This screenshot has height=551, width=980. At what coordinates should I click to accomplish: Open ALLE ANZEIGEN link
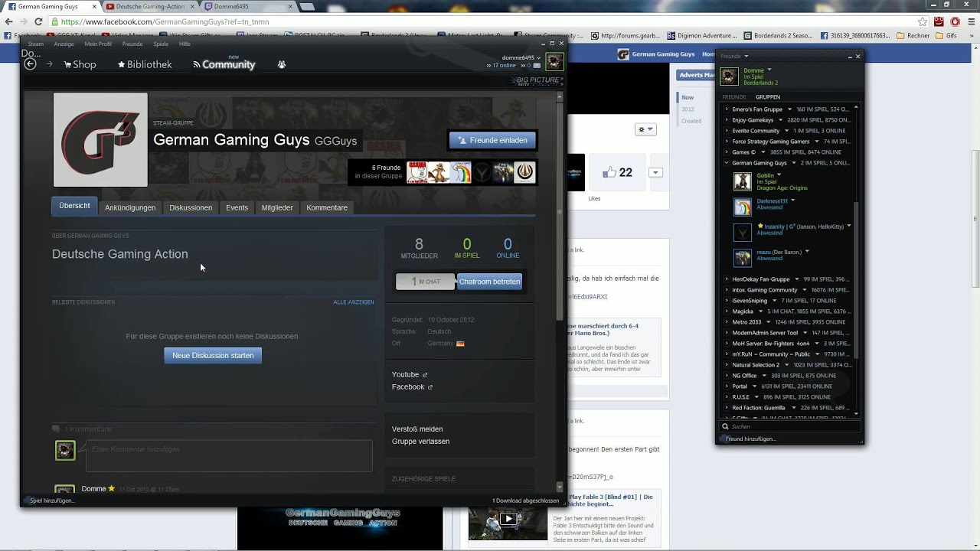(354, 302)
